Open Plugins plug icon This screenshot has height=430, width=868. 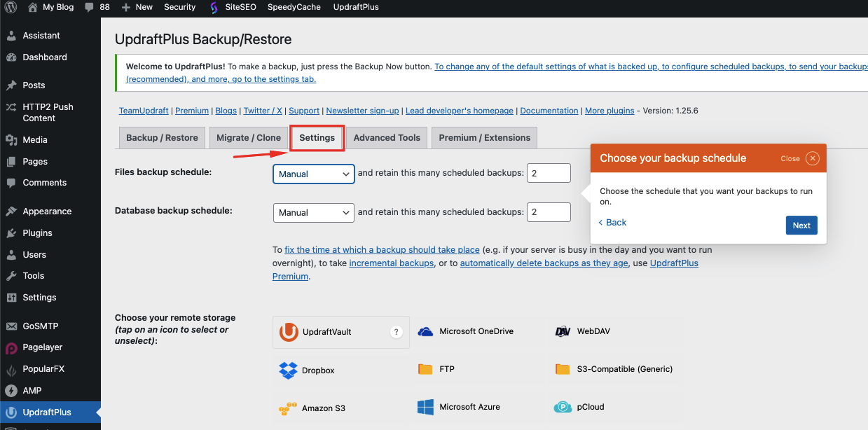point(11,233)
